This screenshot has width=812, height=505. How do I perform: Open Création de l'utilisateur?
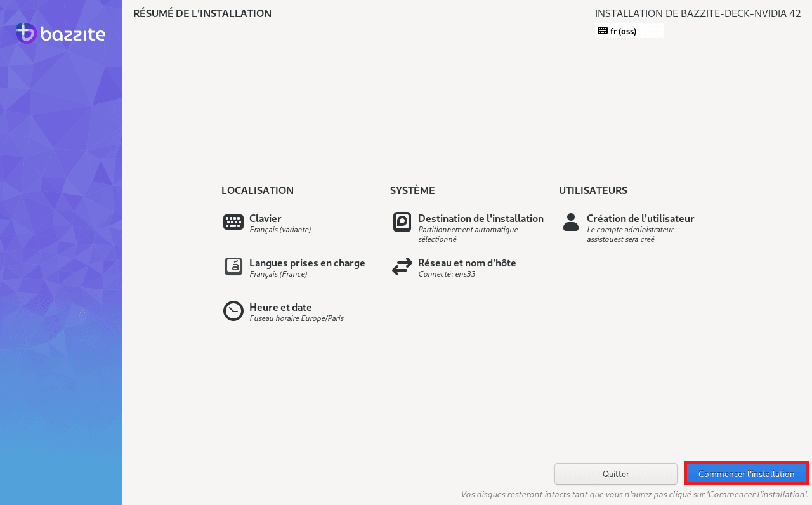(x=641, y=218)
